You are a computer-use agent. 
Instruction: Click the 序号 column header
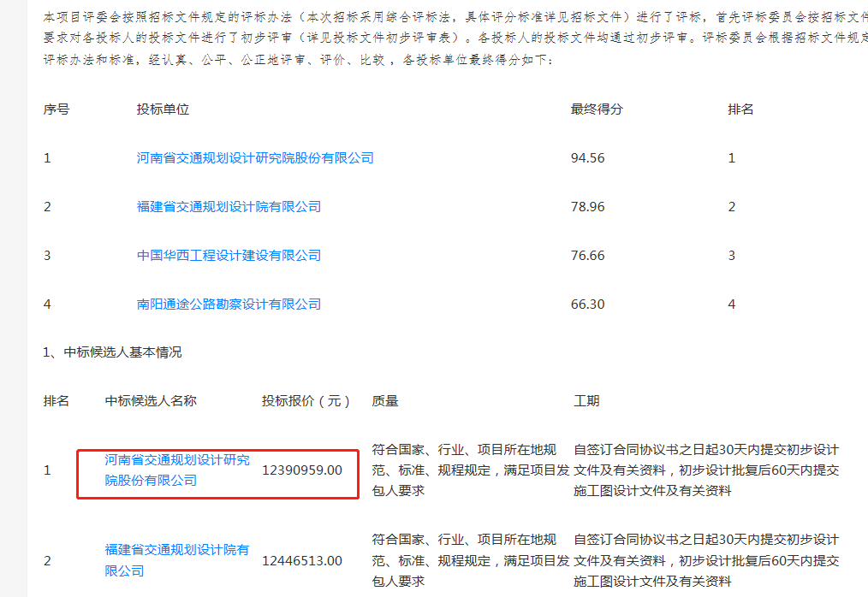(56, 109)
